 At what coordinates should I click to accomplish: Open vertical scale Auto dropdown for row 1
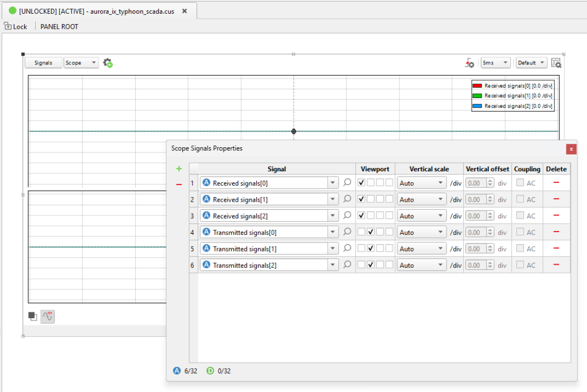click(x=421, y=183)
